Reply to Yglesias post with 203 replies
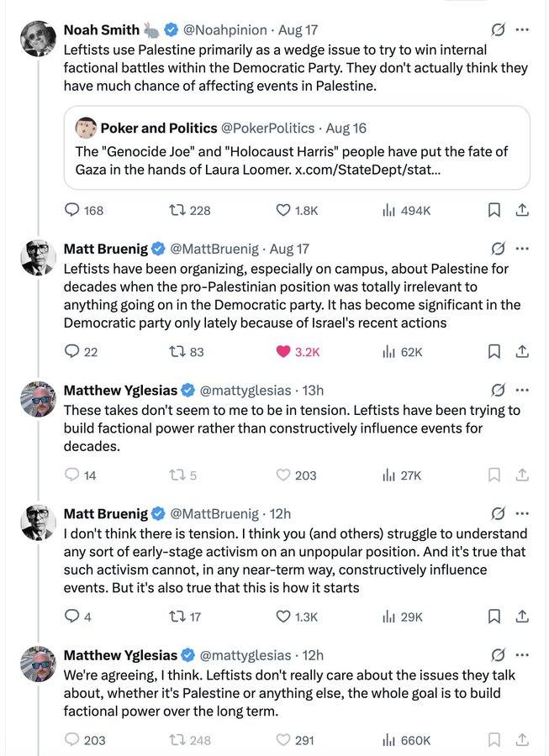The width and height of the screenshot is (549, 756). click(85, 740)
